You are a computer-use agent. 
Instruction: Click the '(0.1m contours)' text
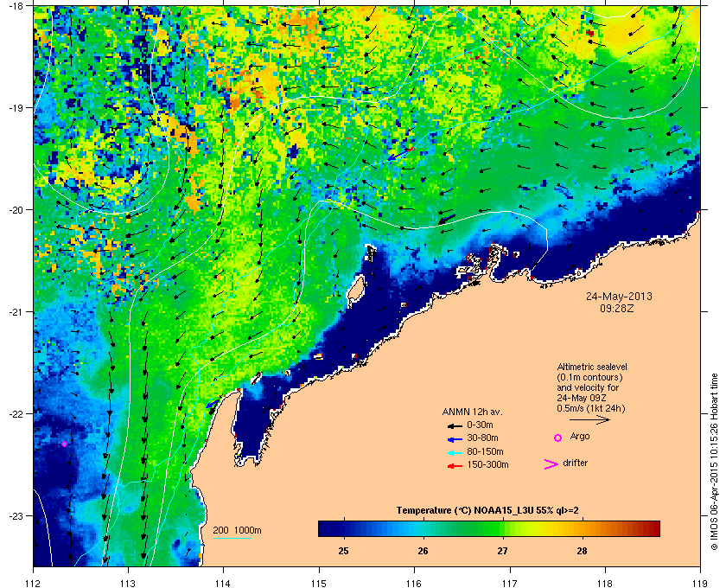coord(589,377)
